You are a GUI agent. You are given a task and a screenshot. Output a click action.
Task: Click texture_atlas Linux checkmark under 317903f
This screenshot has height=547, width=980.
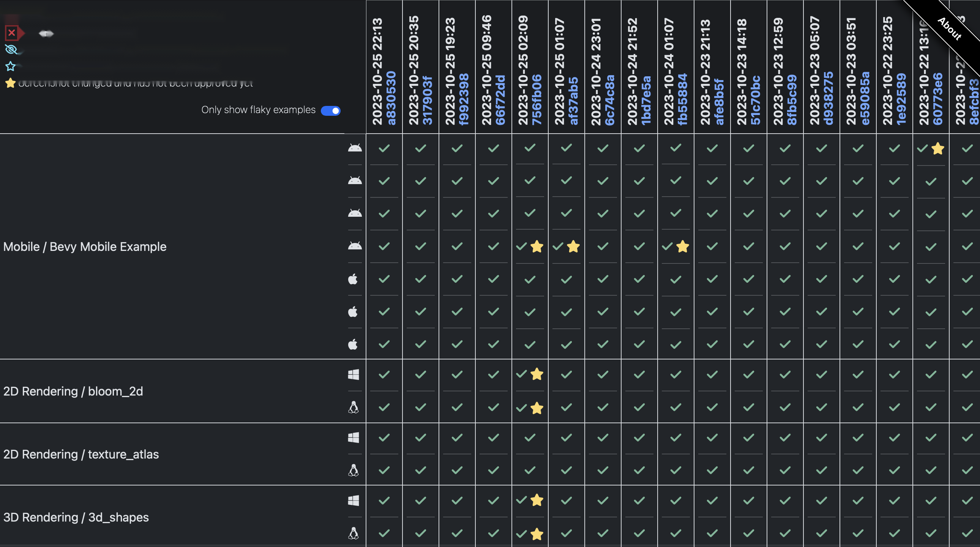pos(421,471)
